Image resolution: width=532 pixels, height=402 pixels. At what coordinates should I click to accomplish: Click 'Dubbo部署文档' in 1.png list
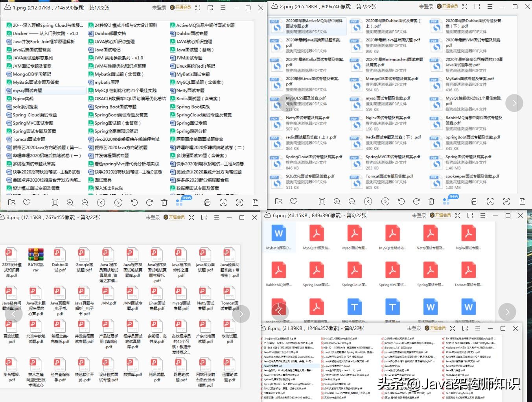tap(107, 33)
